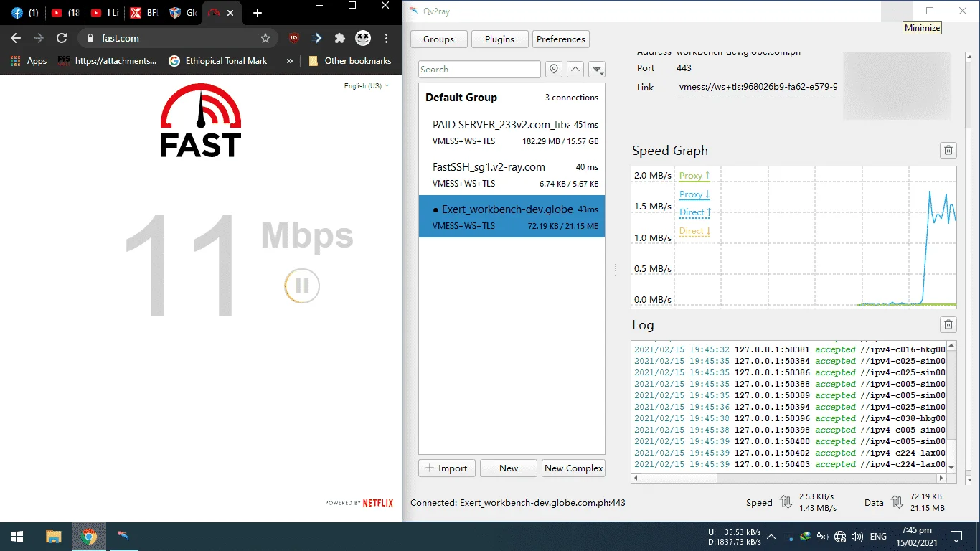This screenshot has height=551, width=980.
Task: Clear the Speed Graph with its trash icon
Action: [948, 150]
